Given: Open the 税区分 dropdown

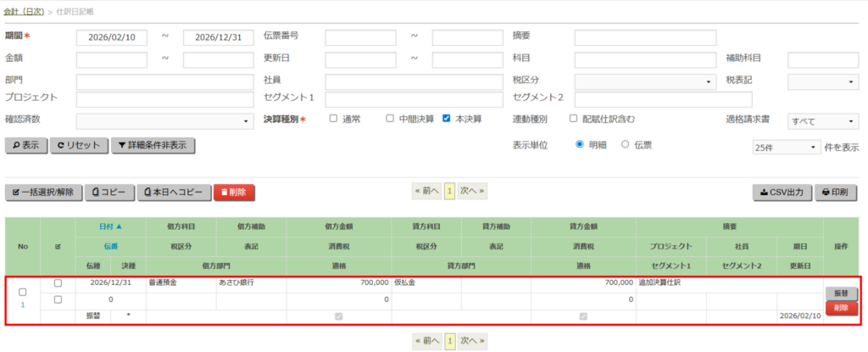Looking at the screenshot, I should pyautogui.click(x=646, y=81).
